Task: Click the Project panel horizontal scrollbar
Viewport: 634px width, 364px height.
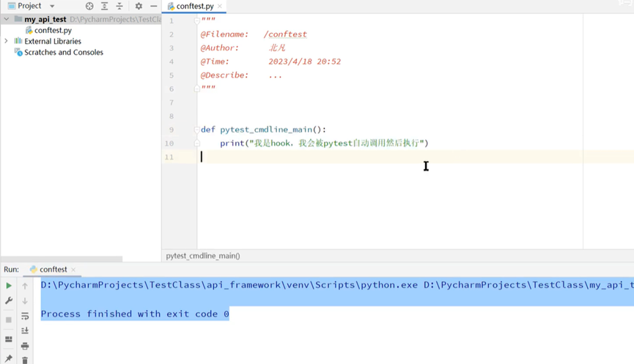Action: tap(62, 259)
